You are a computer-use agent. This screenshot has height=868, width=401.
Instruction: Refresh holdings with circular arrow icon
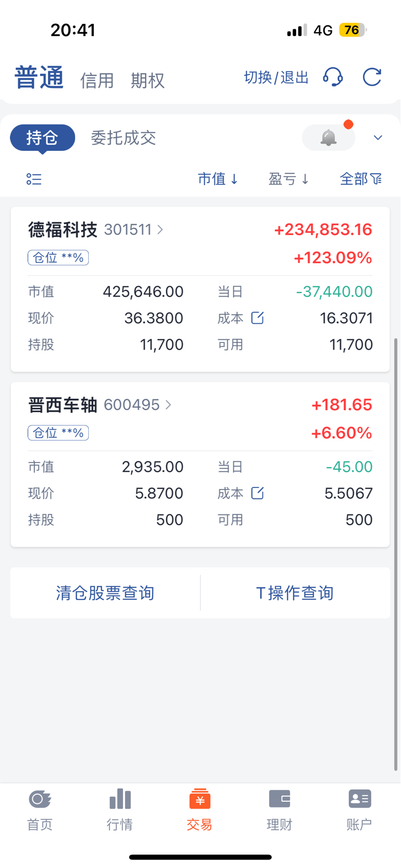(x=372, y=77)
